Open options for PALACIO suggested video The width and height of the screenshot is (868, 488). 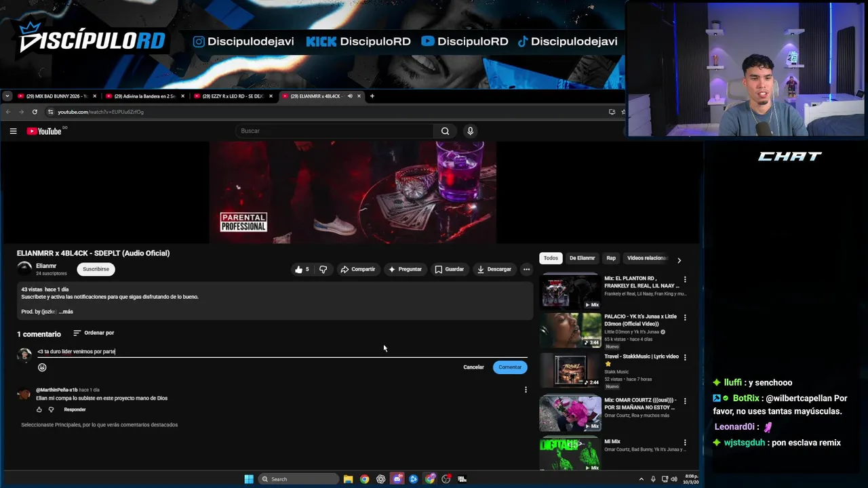685,317
